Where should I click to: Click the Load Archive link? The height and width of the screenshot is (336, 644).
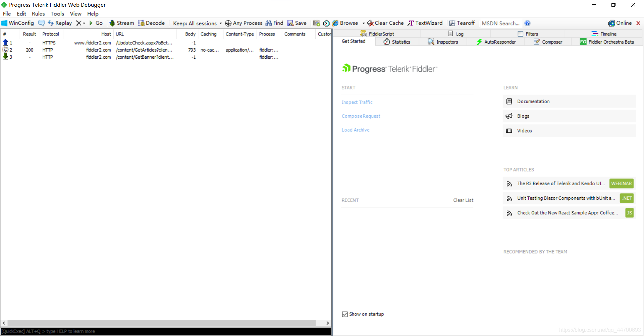[356, 130]
